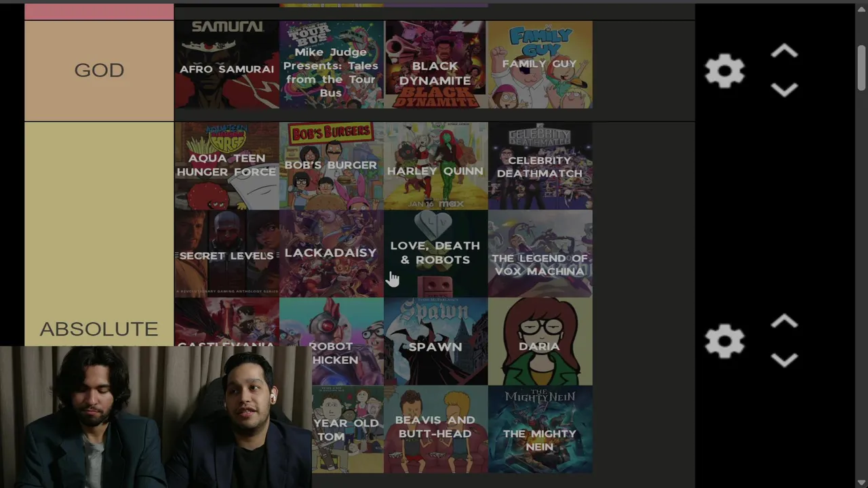Image resolution: width=868 pixels, height=488 pixels.
Task: Select Aqua Teen Hunger Force tile
Action: pyautogui.click(x=226, y=166)
